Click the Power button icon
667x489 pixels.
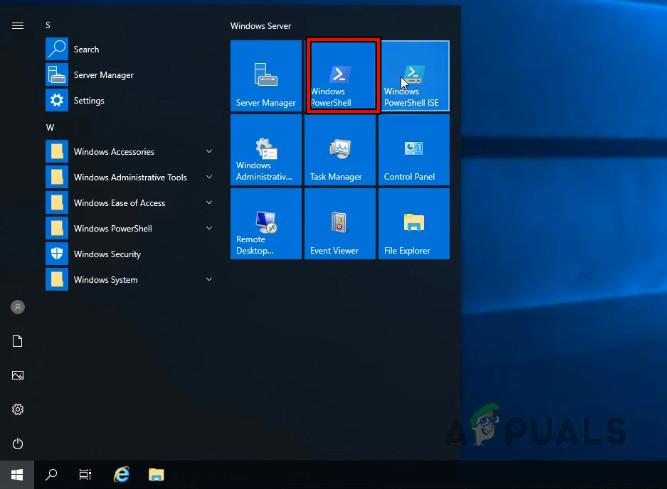(17, 444)
